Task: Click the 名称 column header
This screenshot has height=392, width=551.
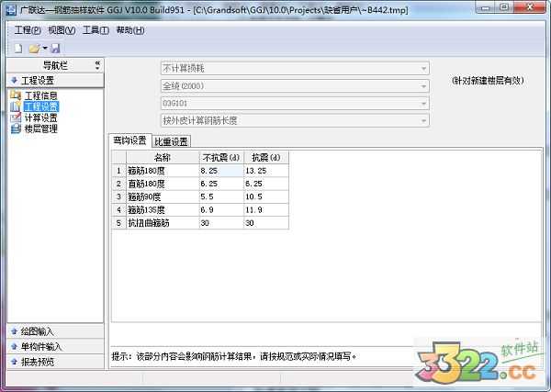Action: (x=163, y=157)
